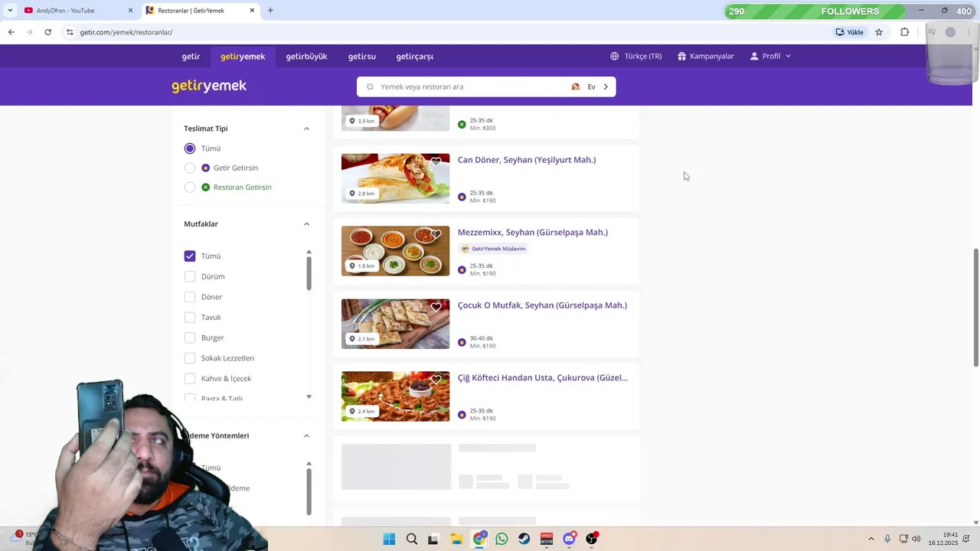Uncheck Tümü cuisine checkbox

point(190,256)
